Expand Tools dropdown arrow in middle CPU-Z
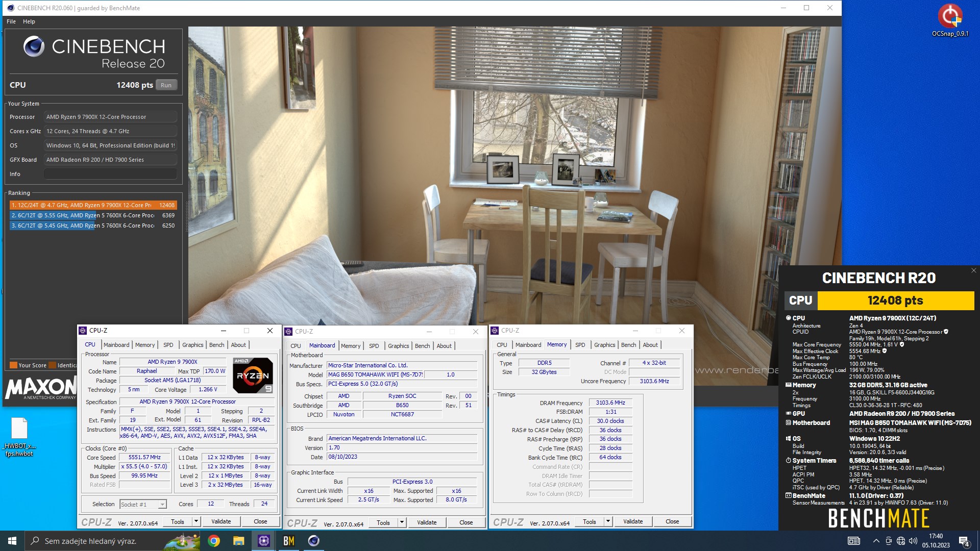Screen dimensions: 980x551 402,522
